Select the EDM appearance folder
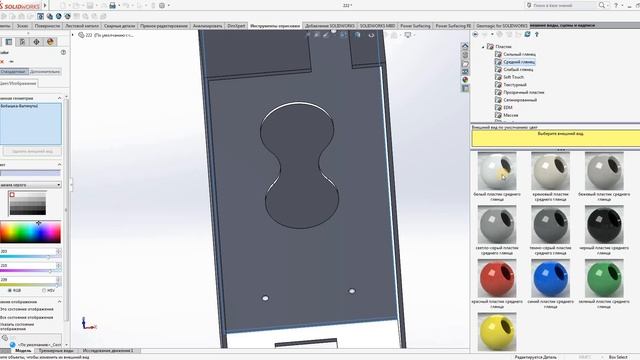 508,108
